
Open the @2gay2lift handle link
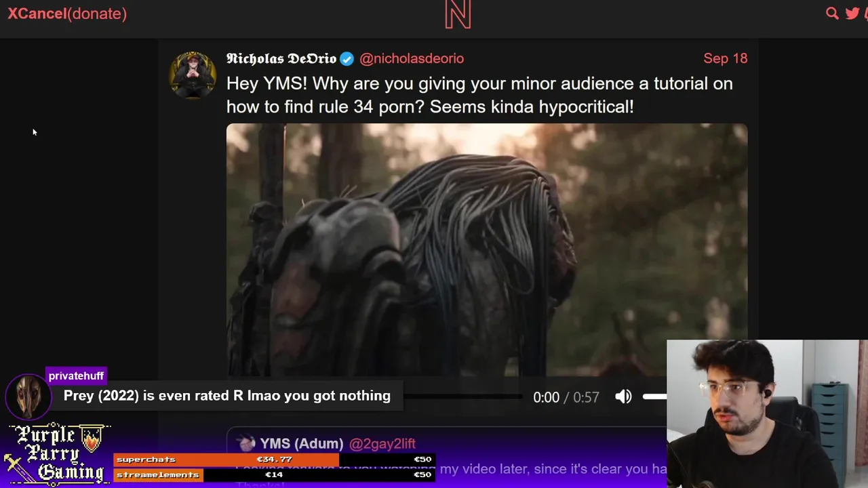[x=382, y=444]
